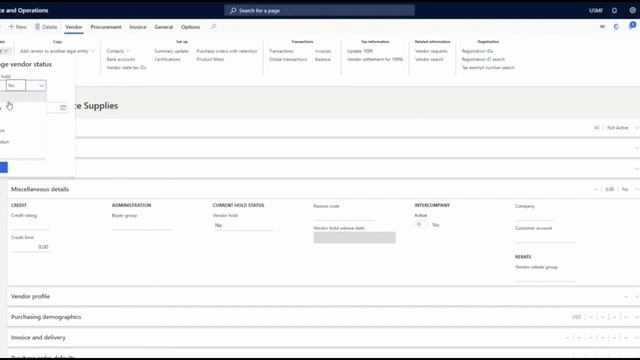Click Registration ID search
The height and width of the screenshot is (360, 640).
click(x=483, y=59)
